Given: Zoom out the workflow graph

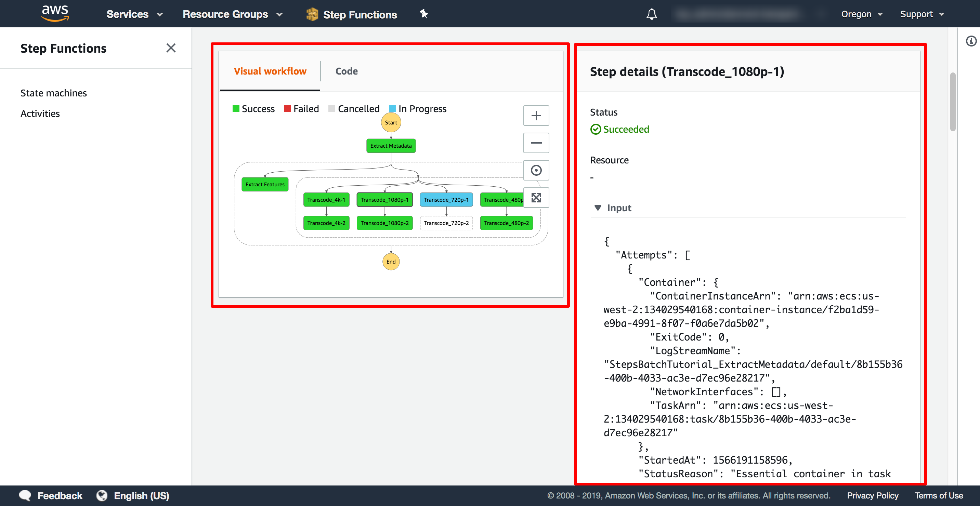Looking at the screenshot, I should (536, 143).
